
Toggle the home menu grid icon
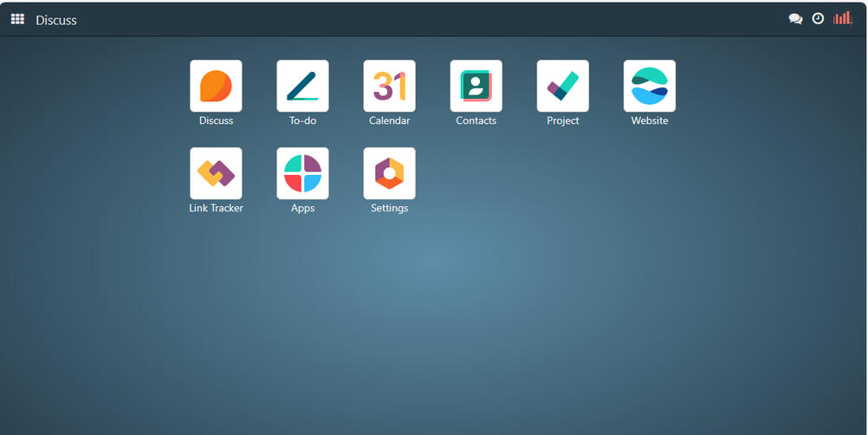click(17, 19)
